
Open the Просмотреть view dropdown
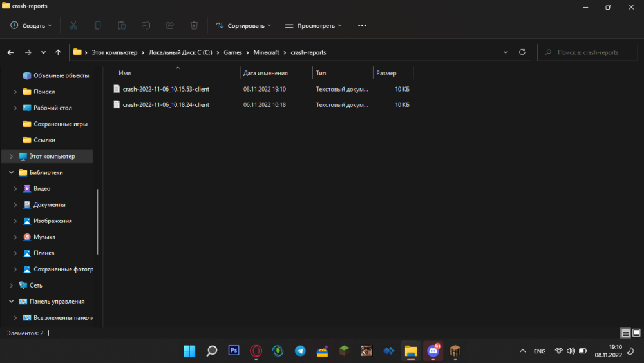point(314,26)
